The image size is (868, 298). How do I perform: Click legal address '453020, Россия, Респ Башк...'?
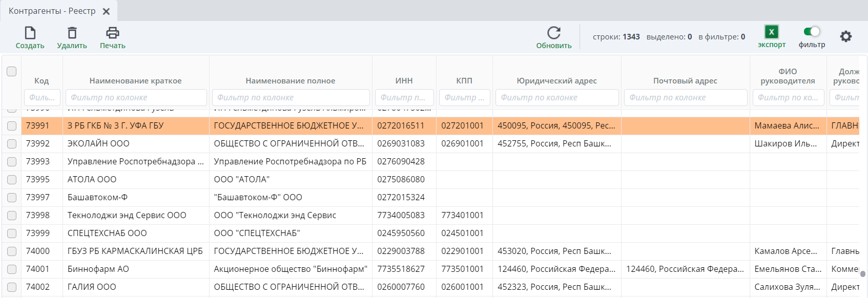tap(554, 251)
